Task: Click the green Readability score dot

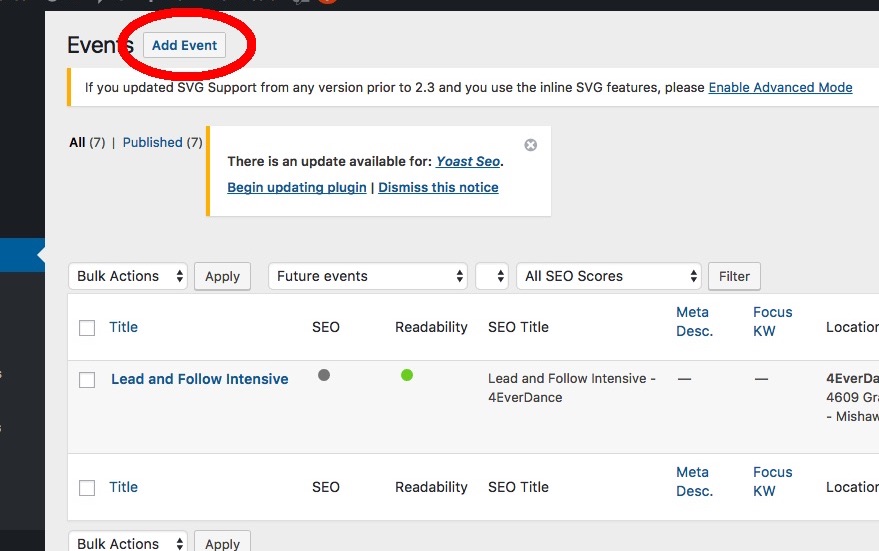Action: [x=407, y=375]
